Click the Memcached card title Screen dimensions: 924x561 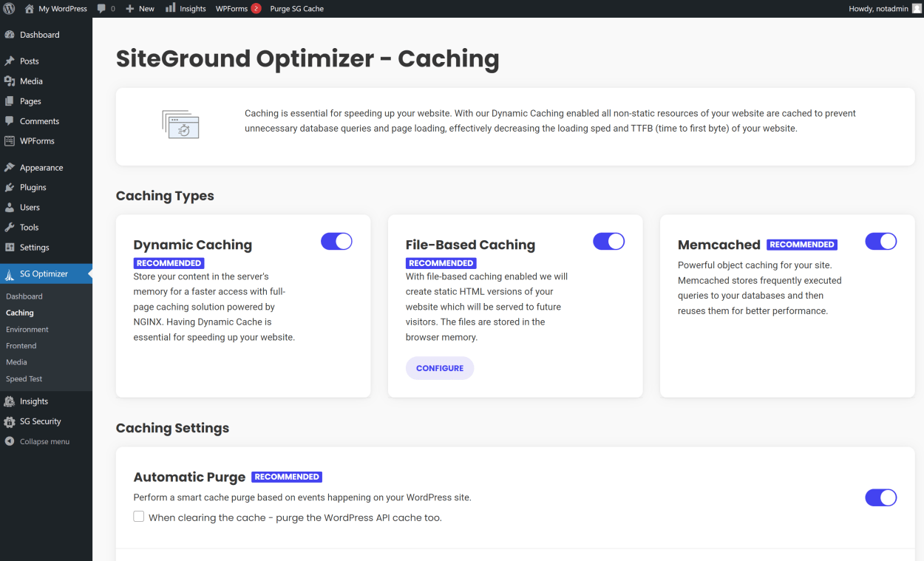(x=719, y=245)
